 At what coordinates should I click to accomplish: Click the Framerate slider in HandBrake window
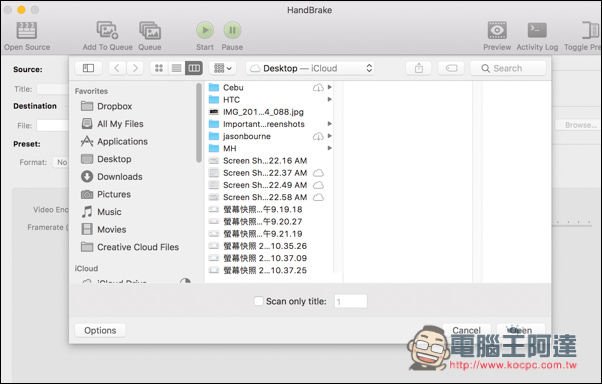click(x=571, y=224)
